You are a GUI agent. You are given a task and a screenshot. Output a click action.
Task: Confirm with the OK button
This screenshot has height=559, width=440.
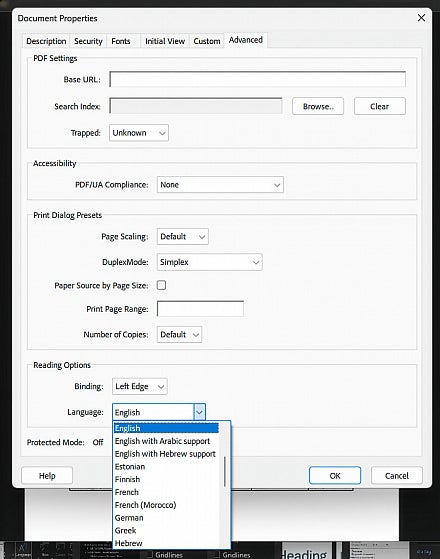tap(335, 476)
